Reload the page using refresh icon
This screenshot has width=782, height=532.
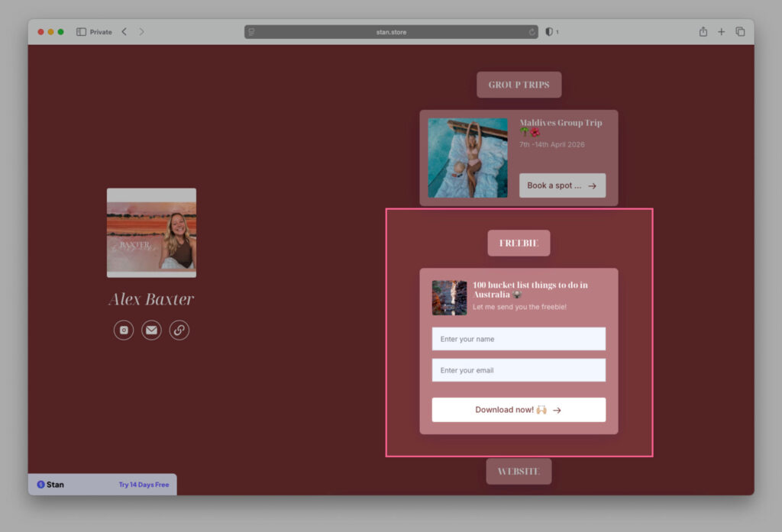(x=532, y=32)
